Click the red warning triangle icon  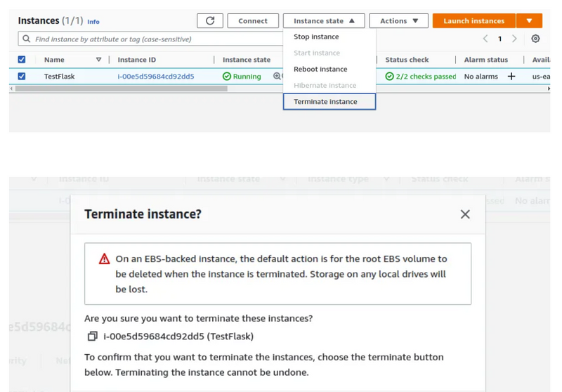point(104,259)
